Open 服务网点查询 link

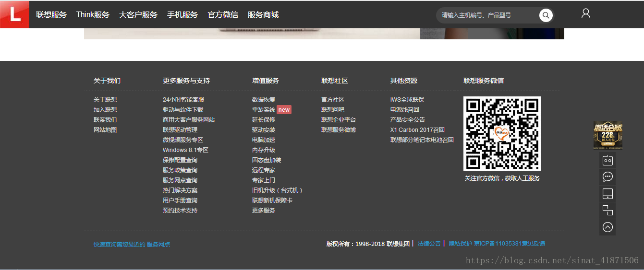[x=180, y=180]
